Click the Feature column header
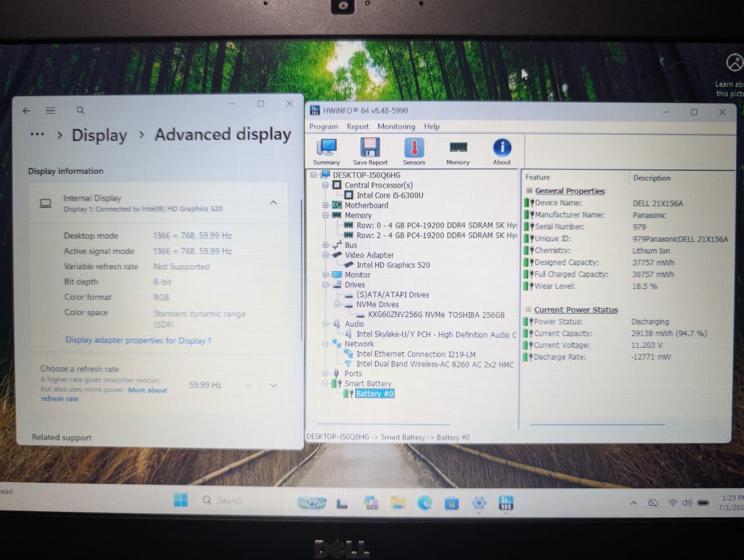 click(538, 177)
